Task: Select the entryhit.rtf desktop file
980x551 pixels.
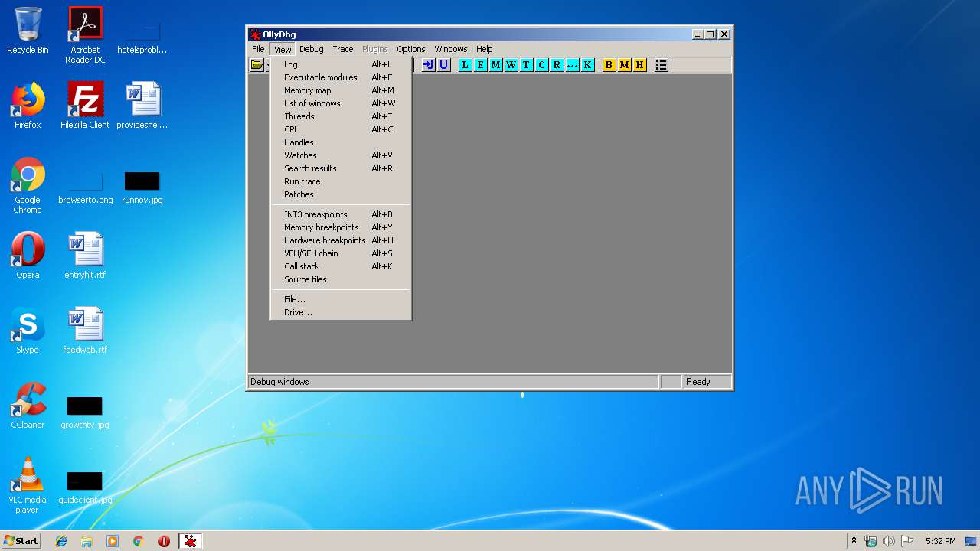Action: (x=85, y=256)
